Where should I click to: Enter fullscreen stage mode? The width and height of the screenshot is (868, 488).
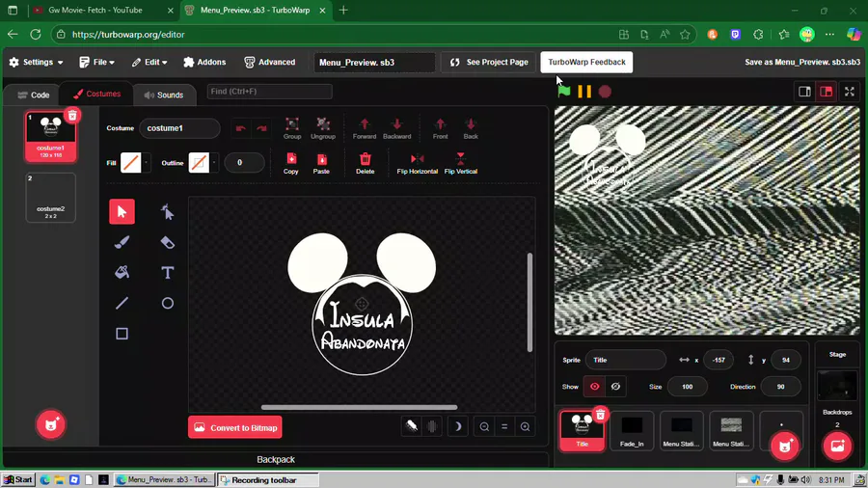coord(849,92)
